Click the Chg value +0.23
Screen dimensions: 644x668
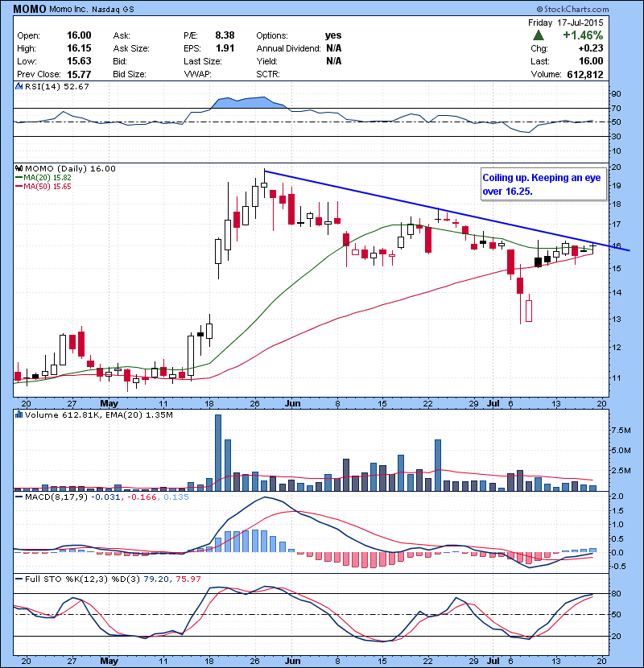591,48
